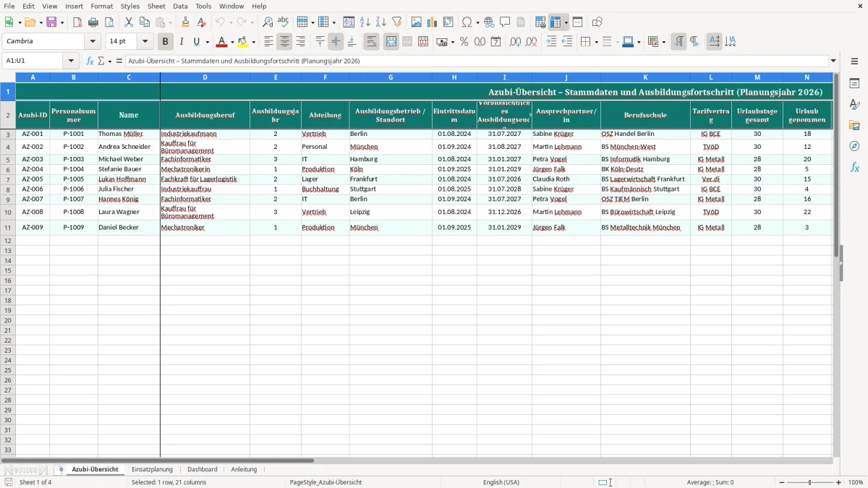Export document directly as PDF
Screen dimensions: 868x488
[77, 22]
